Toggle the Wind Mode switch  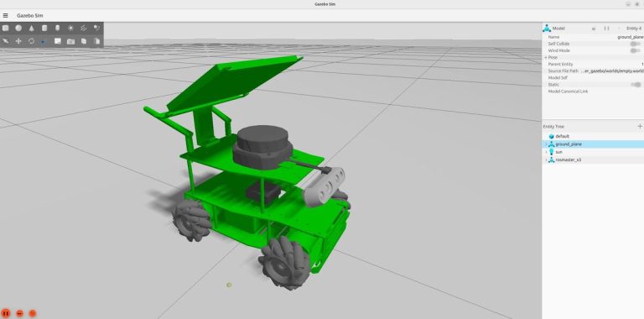(636, 50)
